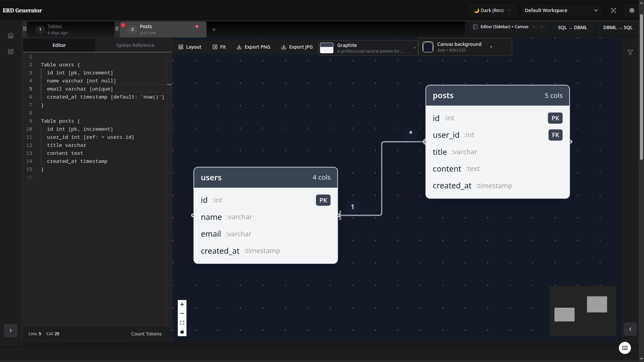
Task: Click the SQL → DBML button
Action: click(x=572, y=27)
